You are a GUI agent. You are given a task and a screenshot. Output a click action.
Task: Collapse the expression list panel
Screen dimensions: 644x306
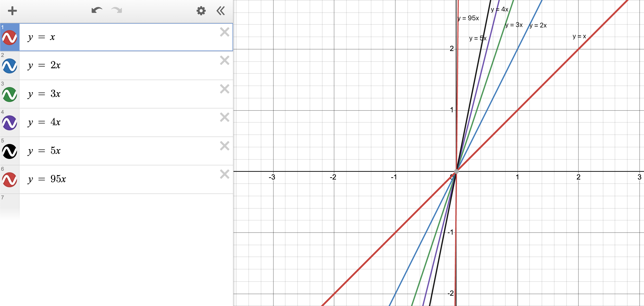coord(221,11)
